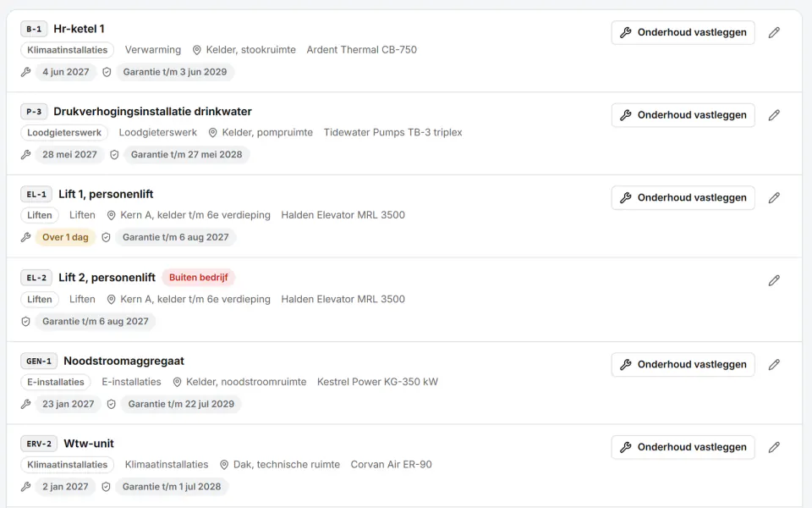This screenshot has height=508, width=812.
Task: Edit Noodstroomaggregaat via pencil icon
Action: (774, 364)
